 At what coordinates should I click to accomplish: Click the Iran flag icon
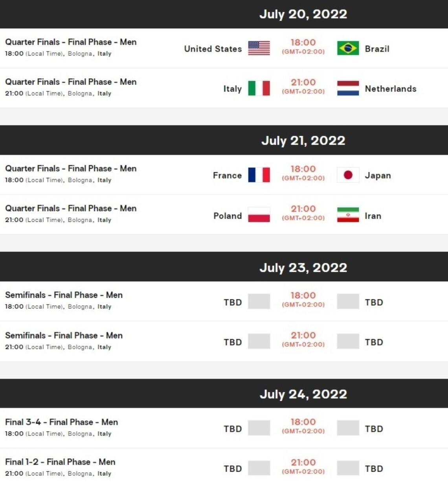348,215
